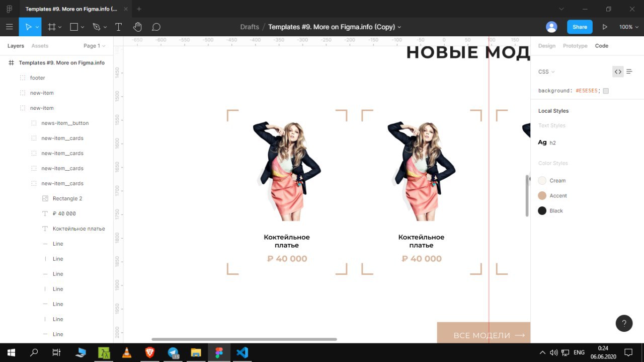Switch to the Assets tab
This screenshot has width=644, height=362.
(x=40, y=46)
